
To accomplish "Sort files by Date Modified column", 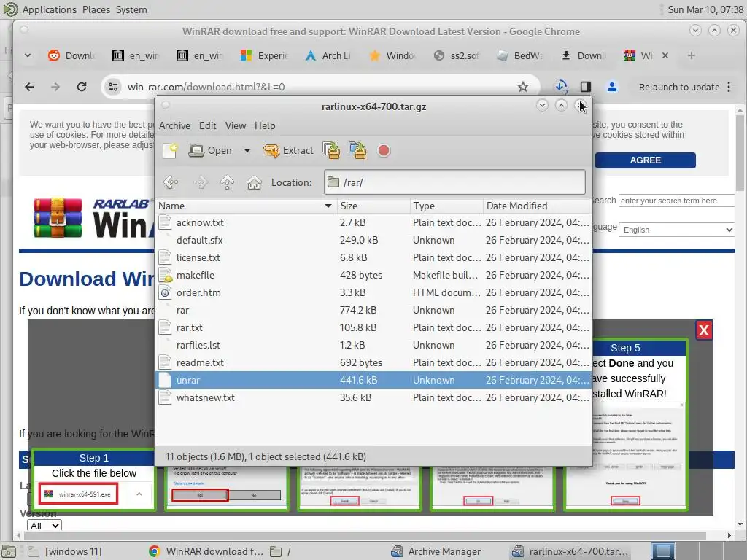I will (x=537, y=206).
